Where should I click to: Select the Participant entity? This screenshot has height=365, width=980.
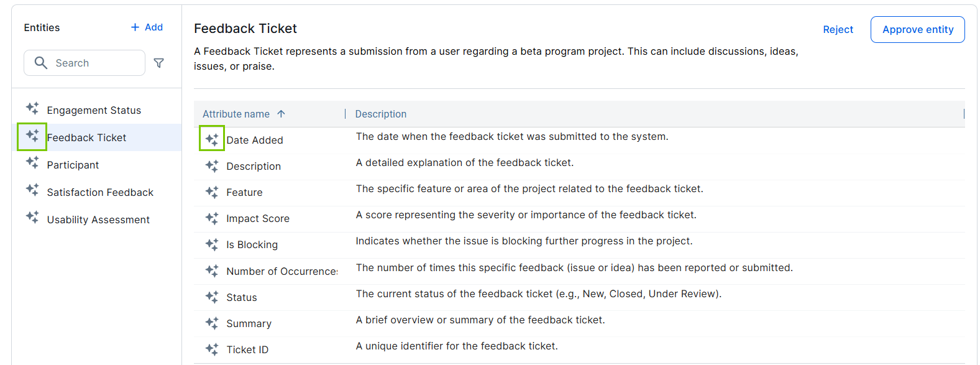73,165
